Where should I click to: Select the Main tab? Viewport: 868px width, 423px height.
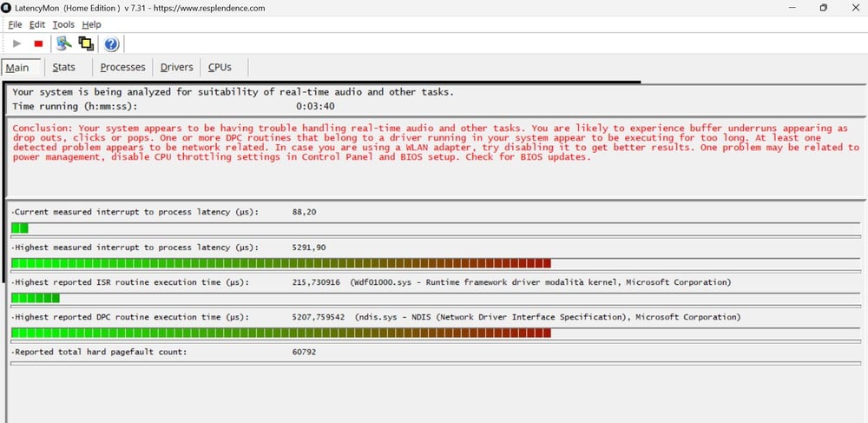tap(21, 68)
